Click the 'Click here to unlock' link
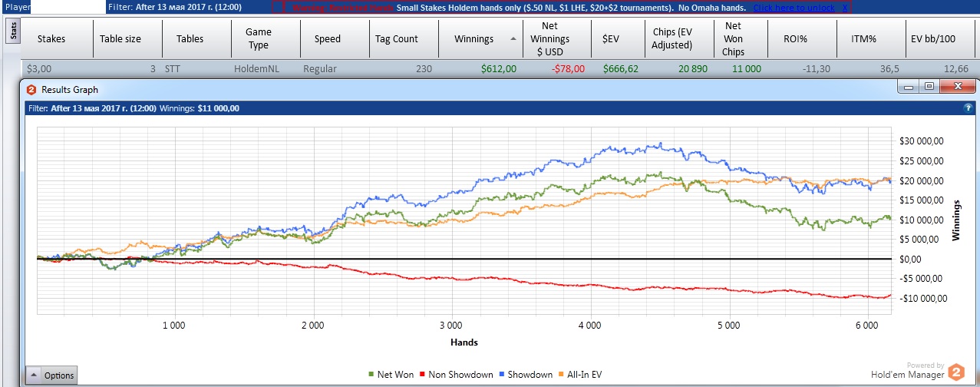Image resolution: width=980 pixels, height=387 pixels. pyautogui.click(x=794, y=8)
